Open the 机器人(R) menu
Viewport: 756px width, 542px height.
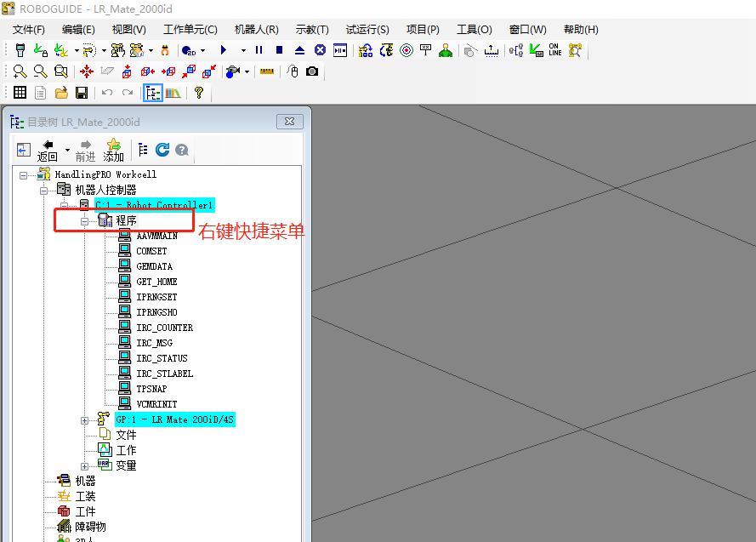pos(257,30)
